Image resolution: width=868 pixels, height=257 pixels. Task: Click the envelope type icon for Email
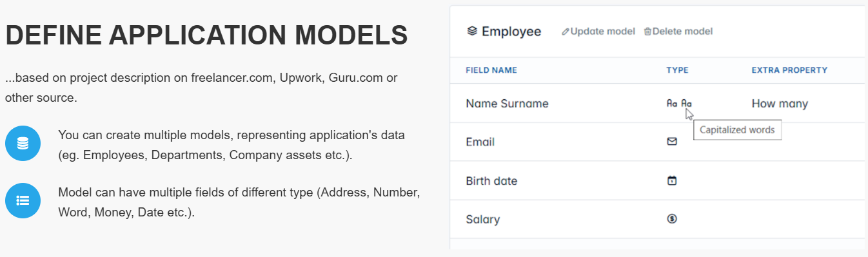(672, 142)
